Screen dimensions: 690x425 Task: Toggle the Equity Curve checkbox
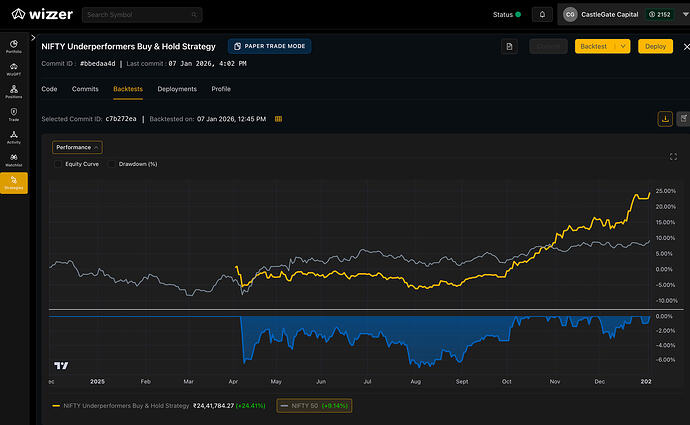coord(58,164)
